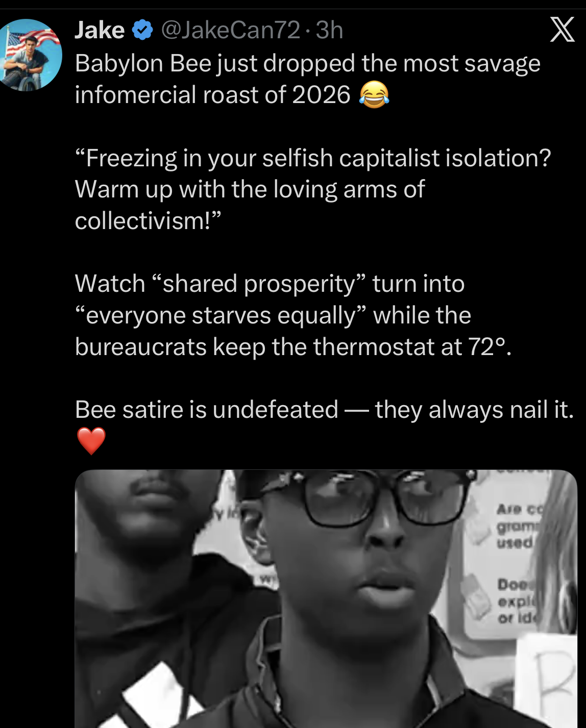Click the 'thermostat at 72°' line
The height and width of the screenshot is (728, 586).
(x=293, y=347)
